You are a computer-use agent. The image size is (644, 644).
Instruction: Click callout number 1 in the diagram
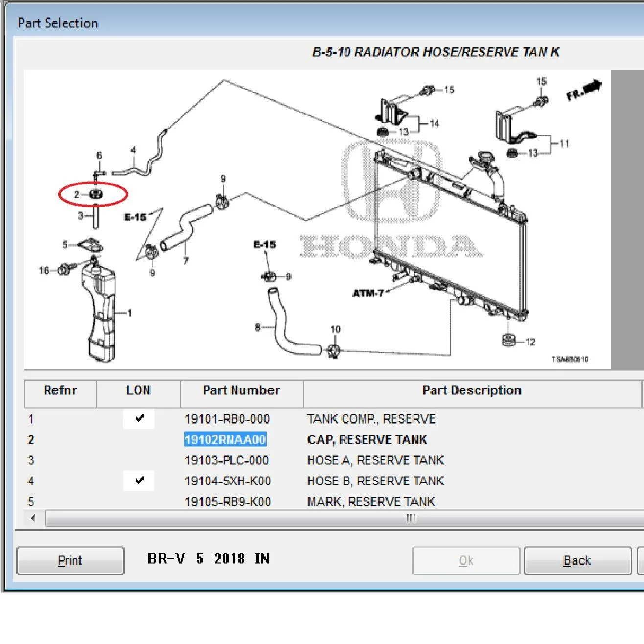point(129,313)
